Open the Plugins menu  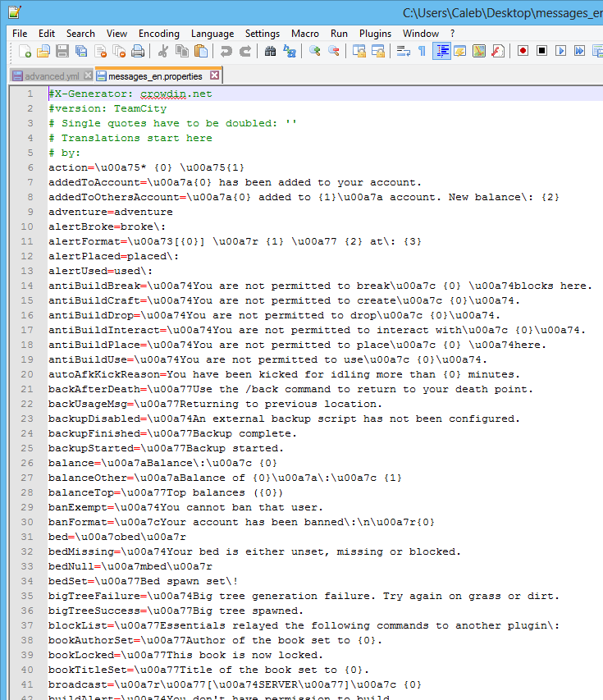(x=375, y=34)
